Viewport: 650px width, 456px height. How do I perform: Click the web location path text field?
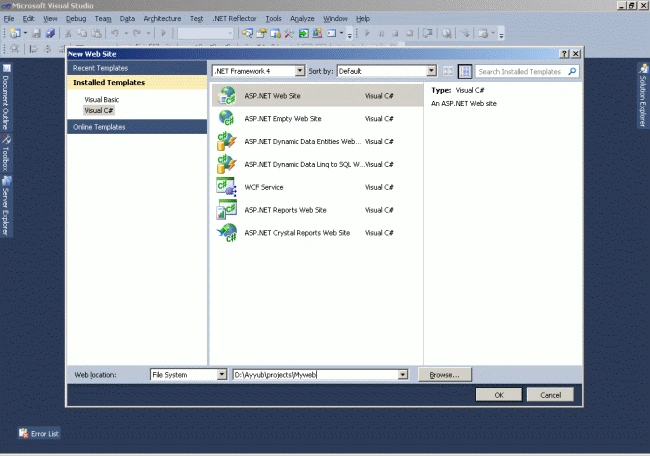(x=315, y=375)
